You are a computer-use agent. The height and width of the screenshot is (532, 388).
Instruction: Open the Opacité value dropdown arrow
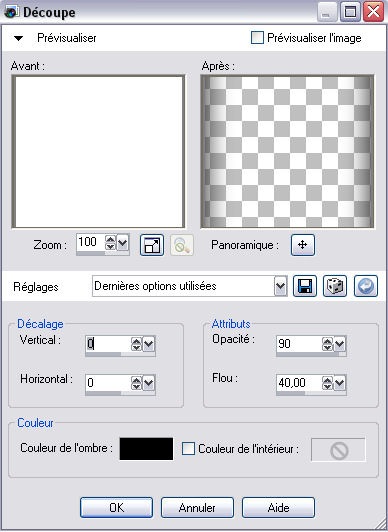click(340, 344)
